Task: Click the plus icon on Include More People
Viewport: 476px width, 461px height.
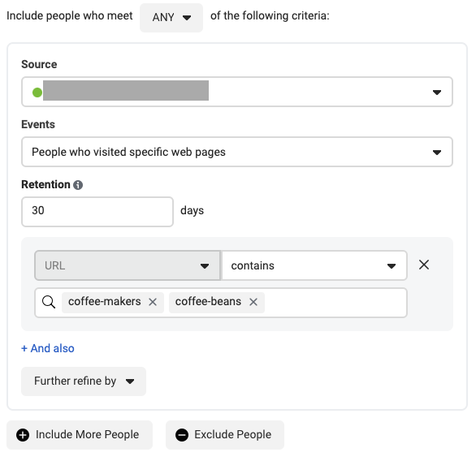Action: tap(23, 434)
